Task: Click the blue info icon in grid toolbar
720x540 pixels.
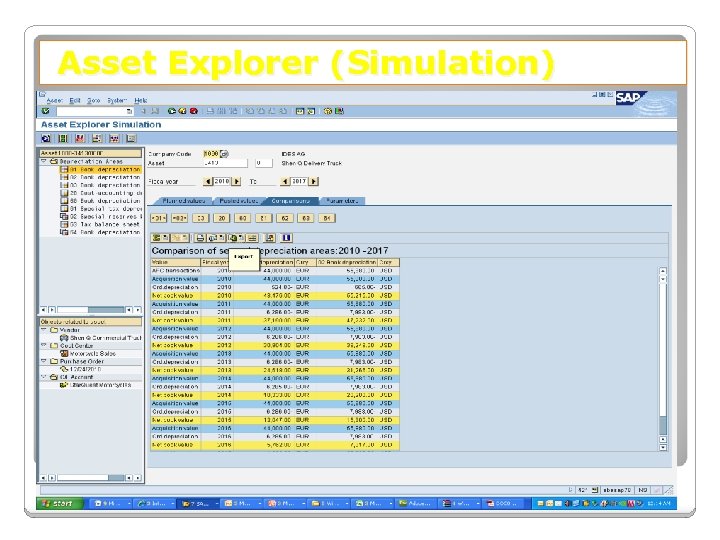Action: [x=286, y=238]
